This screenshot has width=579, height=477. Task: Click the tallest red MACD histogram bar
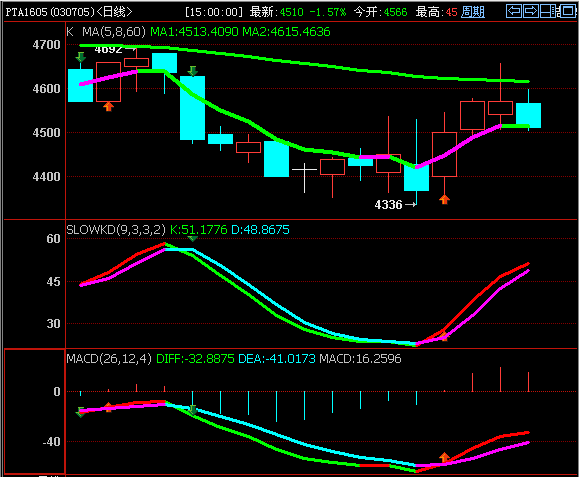500,379
